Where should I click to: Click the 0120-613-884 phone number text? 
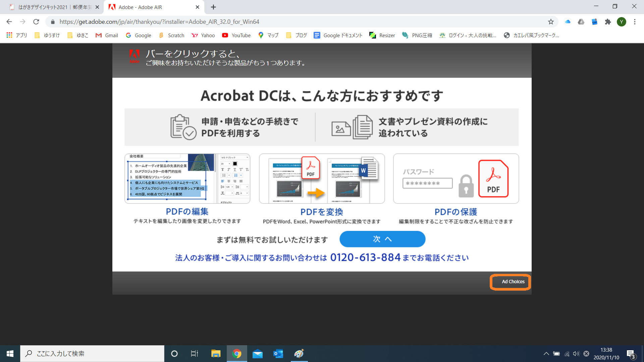(365, 257)
